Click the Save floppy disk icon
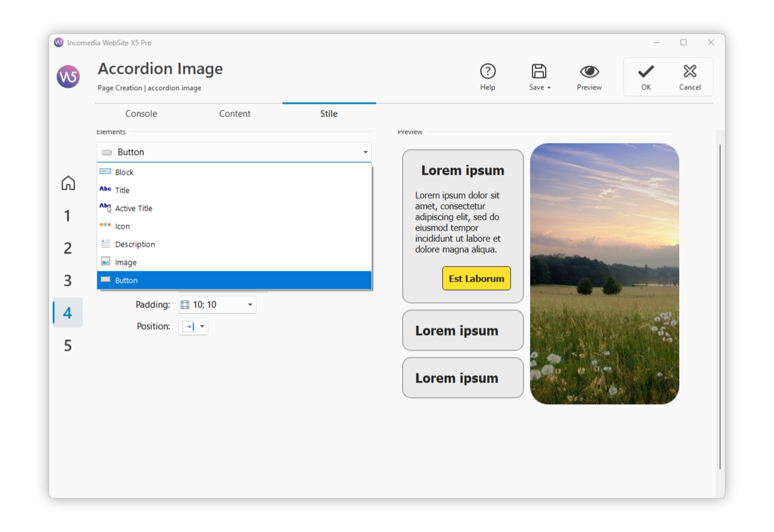Viewport: 774px width, 532px height. click(x=539, y=71)
